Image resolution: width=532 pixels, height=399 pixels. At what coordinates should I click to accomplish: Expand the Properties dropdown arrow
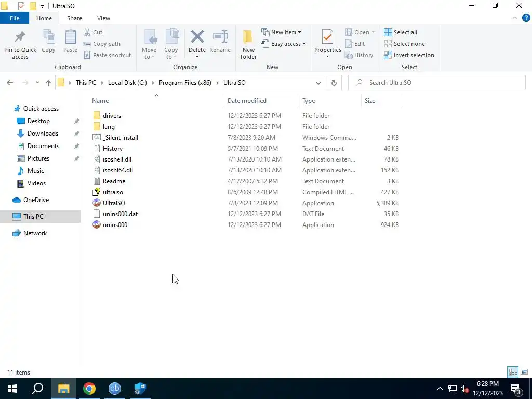pyautogui.click(x=327, y=56)
